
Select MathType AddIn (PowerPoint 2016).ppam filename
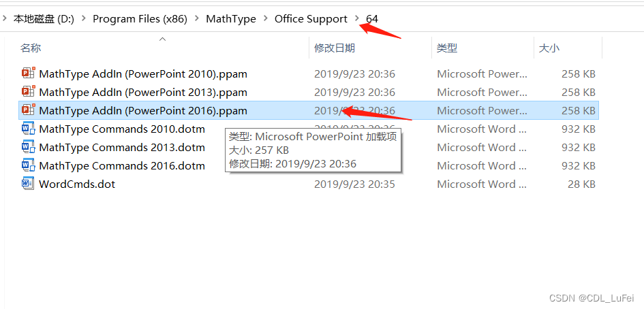[143, 111]
